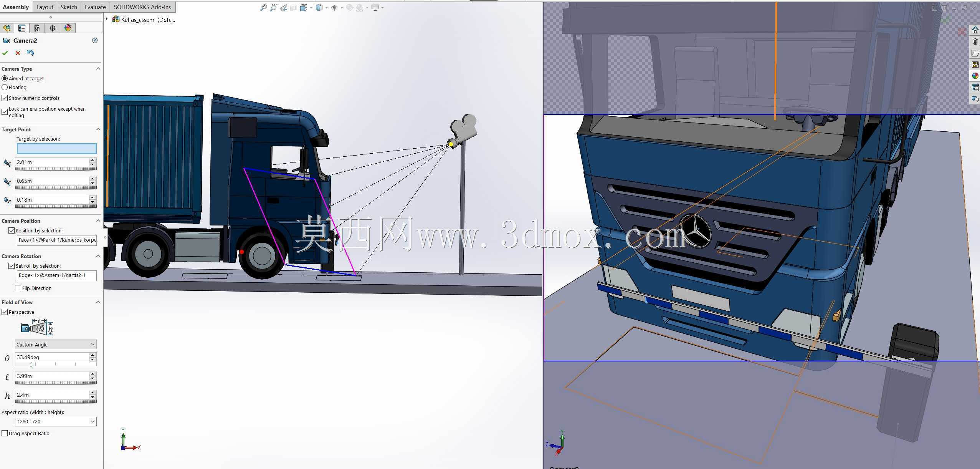Select the Aimed at target radio button
980x469 pixels.
[5, 78]
